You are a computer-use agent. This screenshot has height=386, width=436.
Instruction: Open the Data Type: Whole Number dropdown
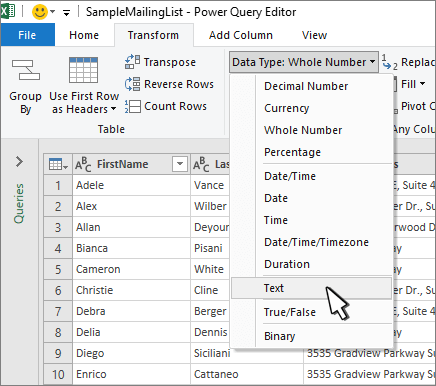click(304, 62)
